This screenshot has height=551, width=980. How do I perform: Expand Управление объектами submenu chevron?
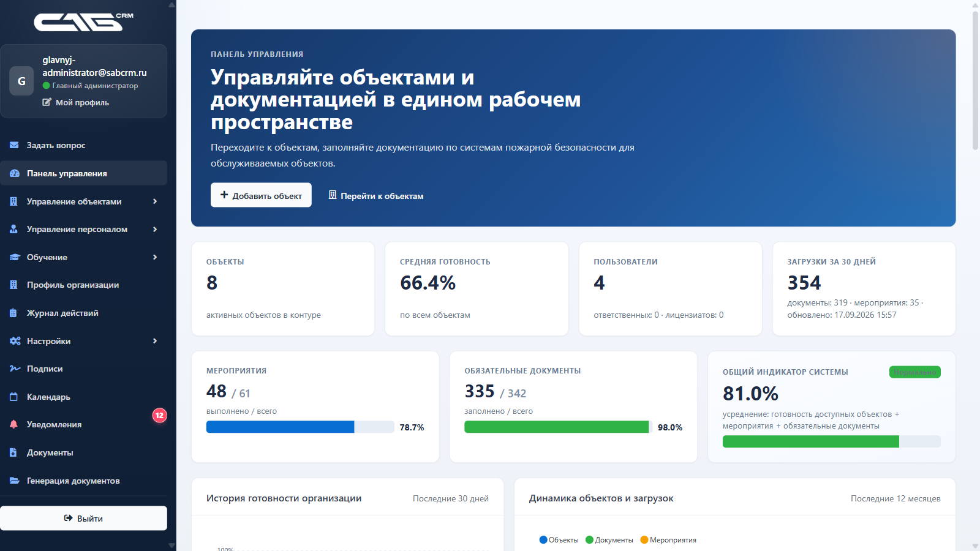click(155, 201)
